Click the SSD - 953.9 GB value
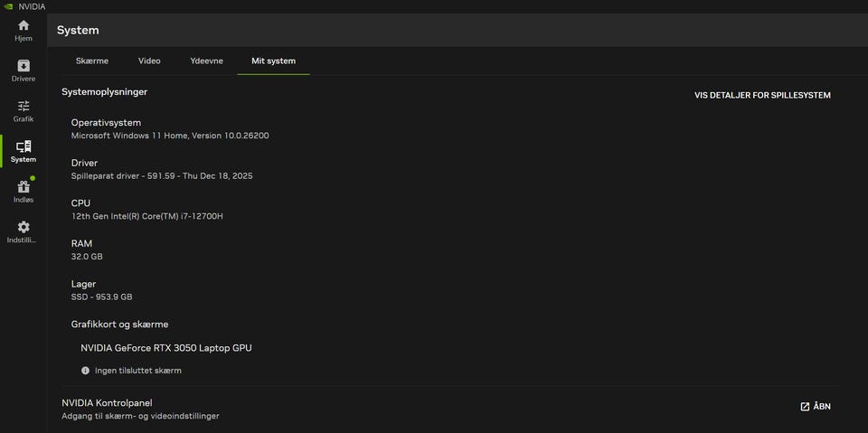The image size is (868, 433). (x=102, y=297)
